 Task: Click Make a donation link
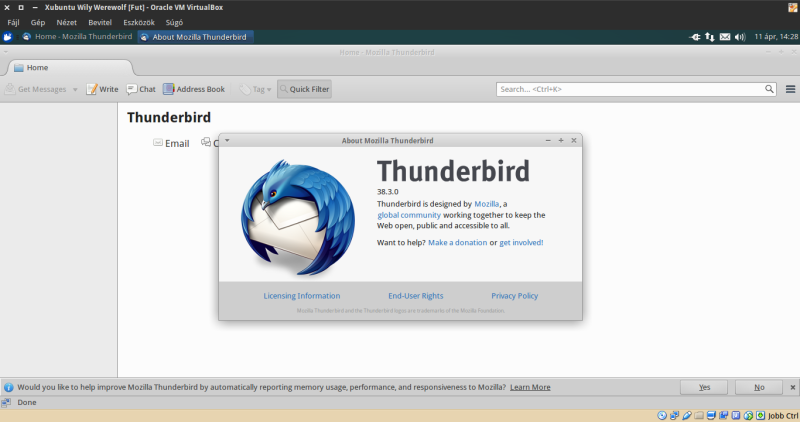[x=457, y=242]
